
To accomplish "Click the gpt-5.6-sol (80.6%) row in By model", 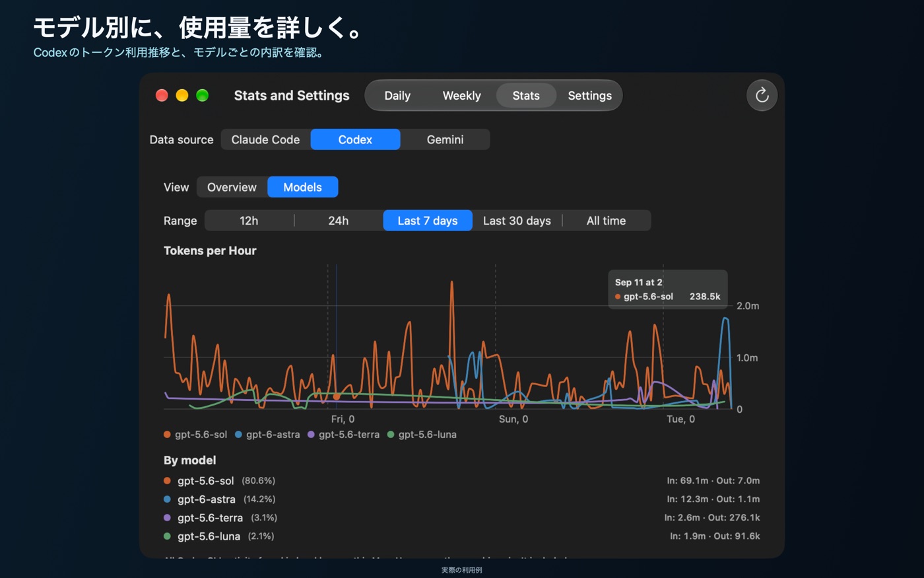I will [x=461, y=481].
